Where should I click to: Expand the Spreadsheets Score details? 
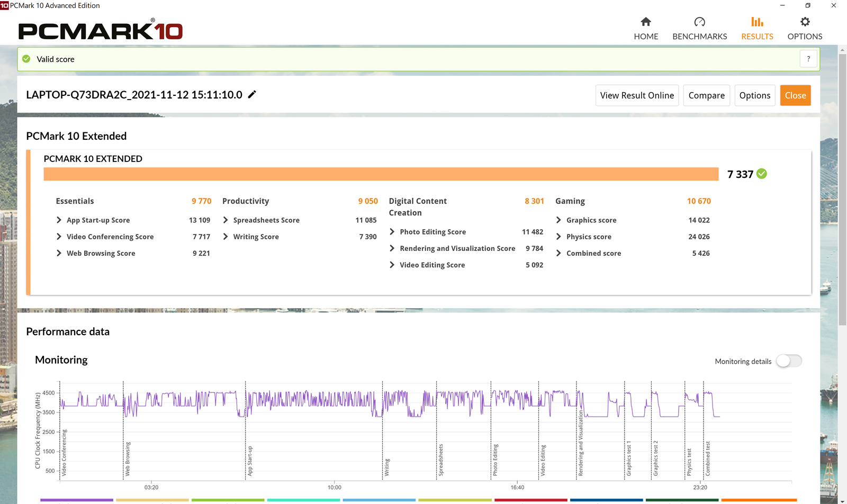(226, 220)
